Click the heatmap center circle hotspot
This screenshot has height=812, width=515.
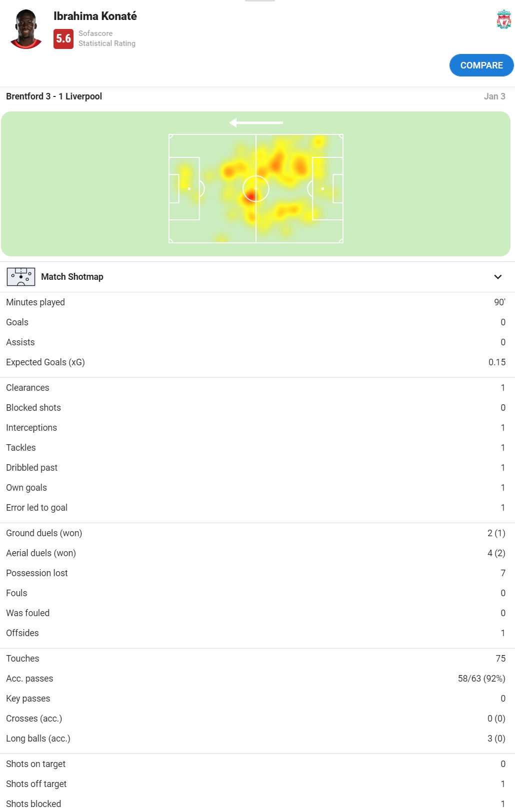(256, 189)
